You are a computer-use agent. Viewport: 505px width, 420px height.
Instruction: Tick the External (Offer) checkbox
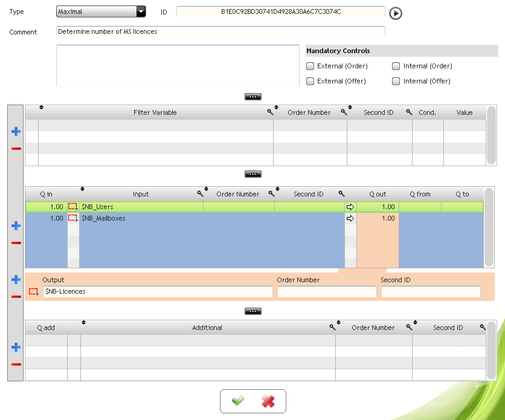coord(310,81)
